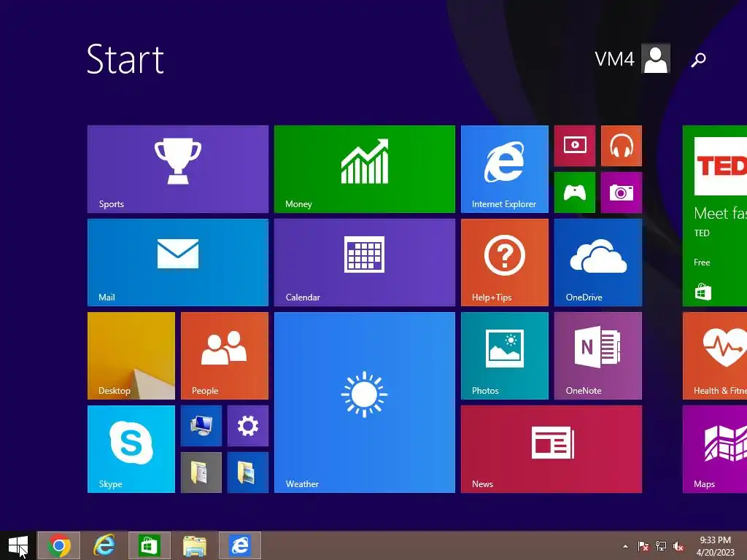Open the Maps tile

(715, 449)
